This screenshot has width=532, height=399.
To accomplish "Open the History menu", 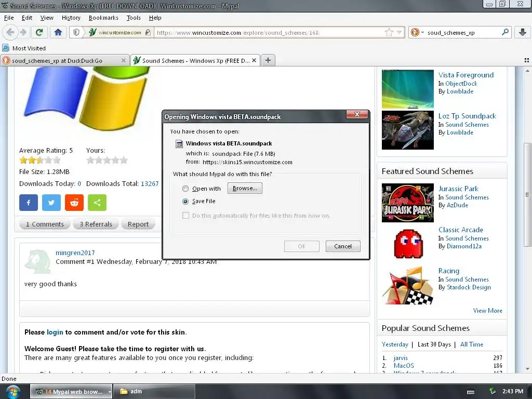I will (x=71, y=18).
